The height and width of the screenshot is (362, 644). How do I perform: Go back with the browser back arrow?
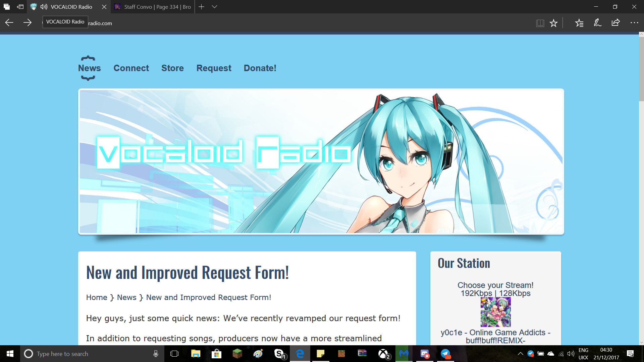pos(9,23)
